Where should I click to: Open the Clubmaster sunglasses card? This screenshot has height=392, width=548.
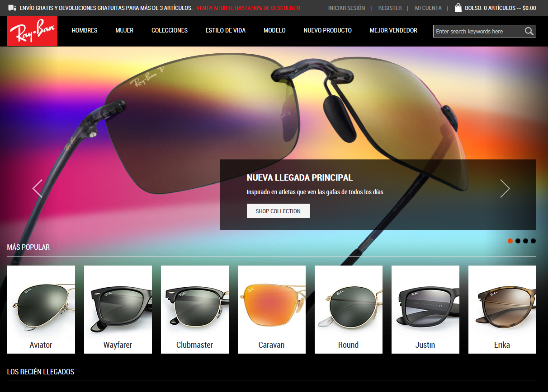coord(195,309)
